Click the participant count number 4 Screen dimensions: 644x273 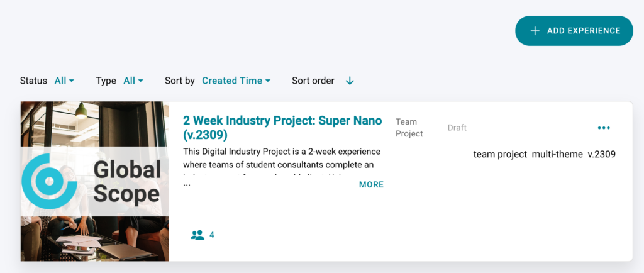point(212,235)
